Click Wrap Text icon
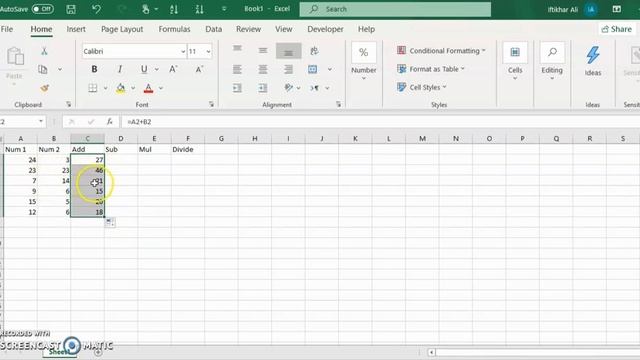Screen dimensions: 640x360 (x=314, y=51)
